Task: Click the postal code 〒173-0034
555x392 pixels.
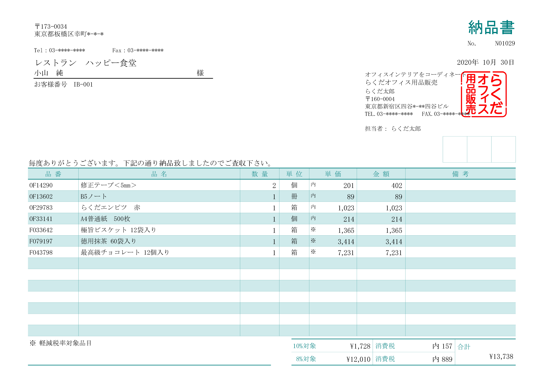Action: coord(51,27)
